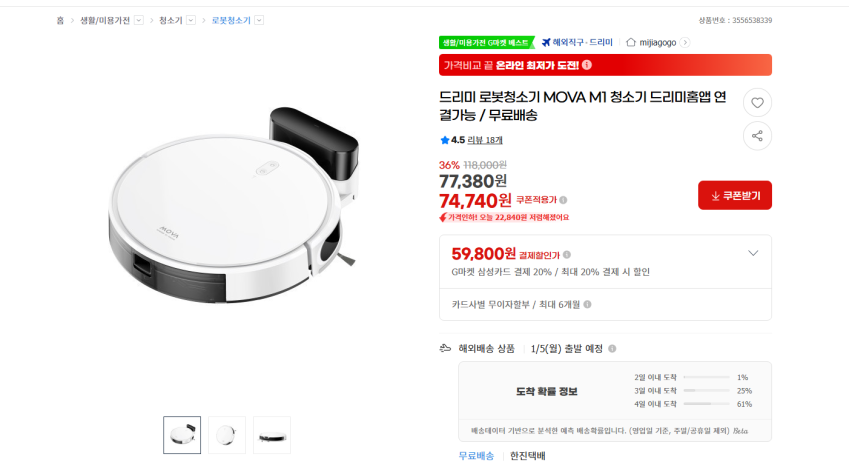Open the 생활/미용가전 breadcrumb dropdown
Image resolution: width=849 pixels, height=468 pixels.
click(x=139, y=20)
